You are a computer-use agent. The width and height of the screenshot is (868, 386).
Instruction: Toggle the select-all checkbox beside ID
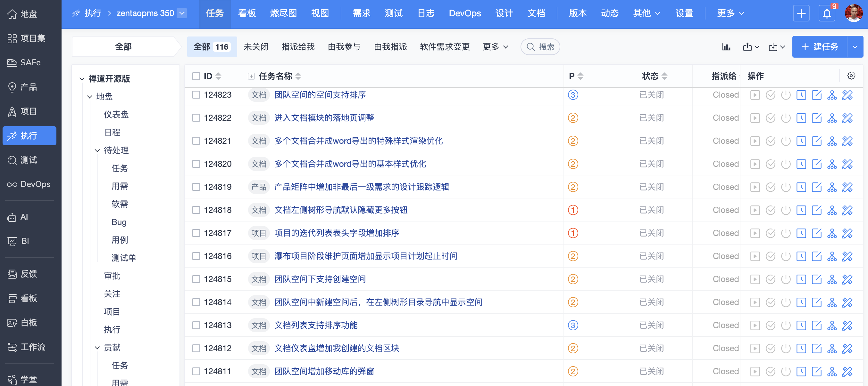pos(196,76)
